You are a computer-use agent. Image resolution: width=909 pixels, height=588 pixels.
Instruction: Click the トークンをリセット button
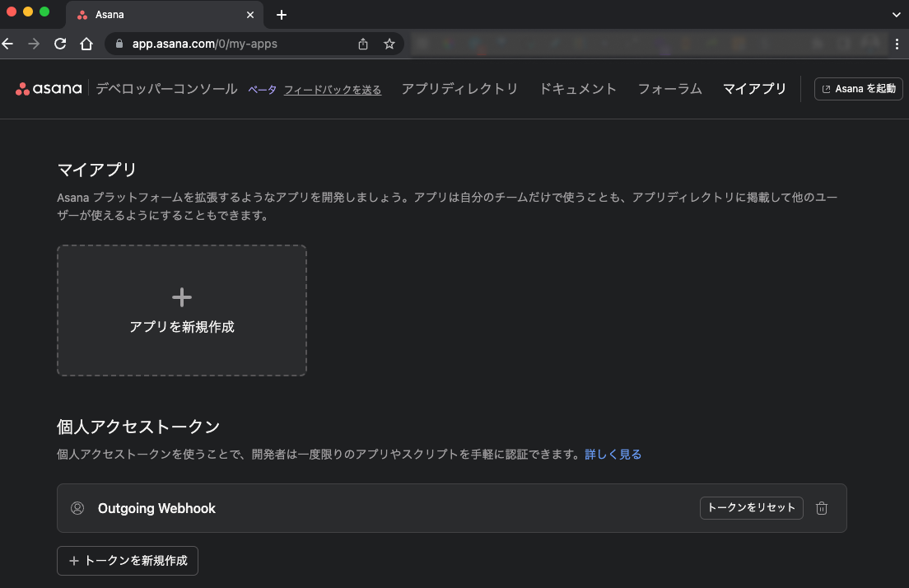click(x=751, y=508)
